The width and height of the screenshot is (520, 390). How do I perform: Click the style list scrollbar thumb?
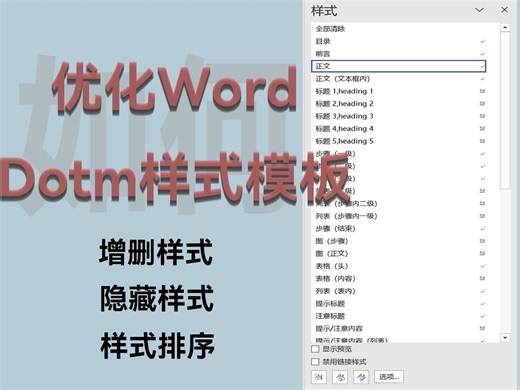[505, 110]
